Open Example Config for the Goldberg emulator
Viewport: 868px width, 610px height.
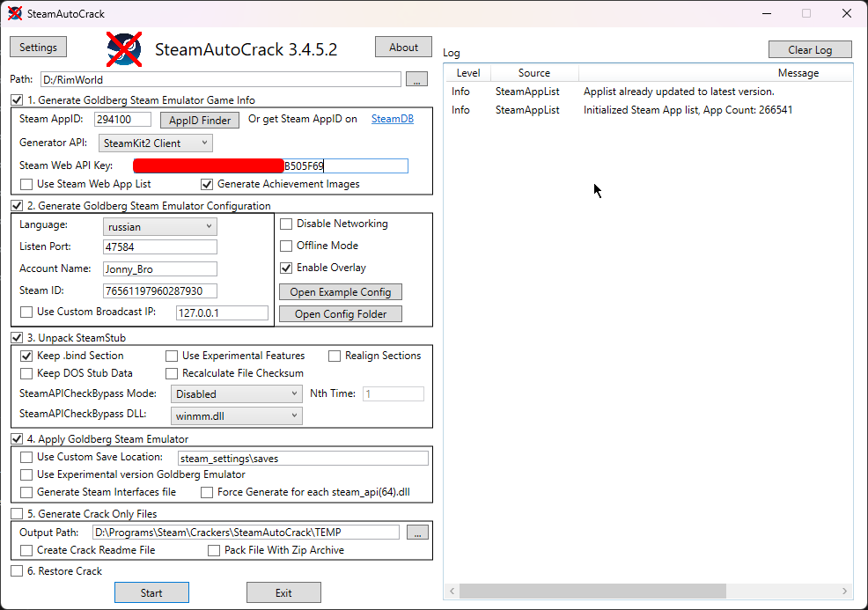[x=340, y=291]
